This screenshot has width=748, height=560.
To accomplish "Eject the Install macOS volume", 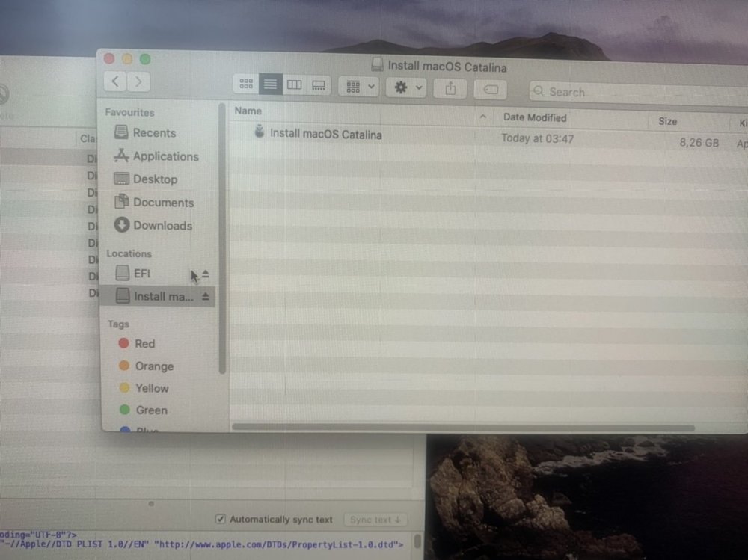I will coord(206,296).
